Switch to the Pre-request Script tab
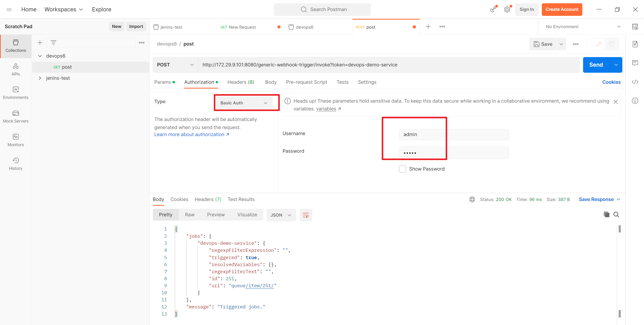 click(x=306, y=82)
